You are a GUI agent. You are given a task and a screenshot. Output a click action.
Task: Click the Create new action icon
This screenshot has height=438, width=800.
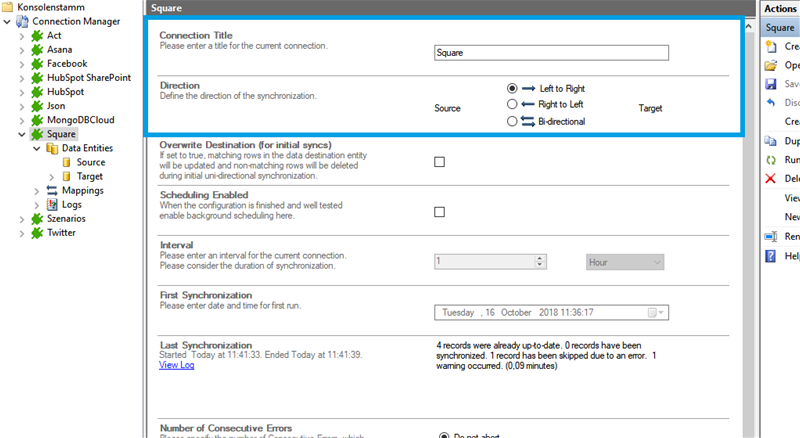(771, 47)
